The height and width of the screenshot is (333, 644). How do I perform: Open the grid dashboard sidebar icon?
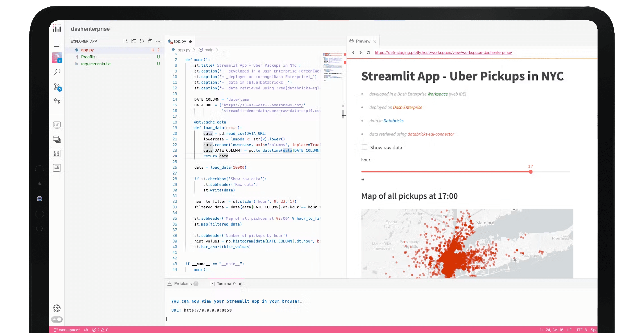coord(57,153)
